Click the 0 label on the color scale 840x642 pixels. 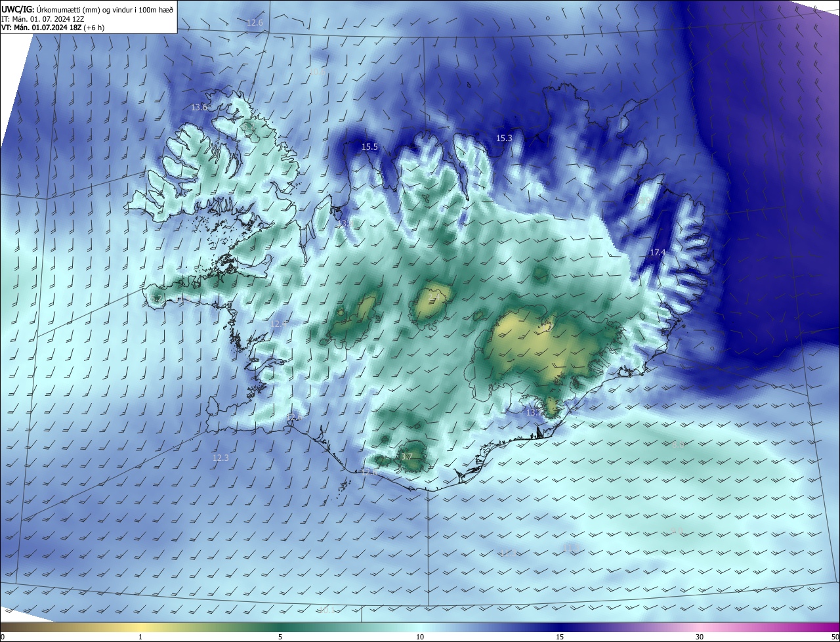(x=3, y=637)
